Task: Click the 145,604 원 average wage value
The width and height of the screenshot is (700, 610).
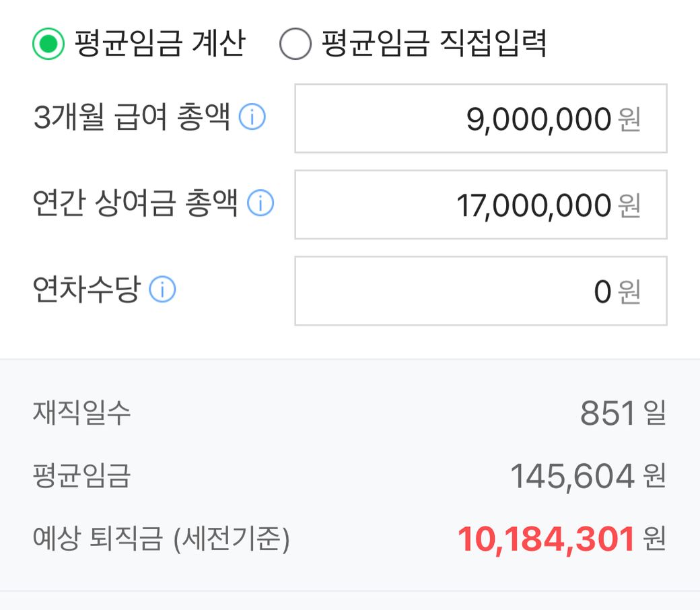Action: click(588, 477)
